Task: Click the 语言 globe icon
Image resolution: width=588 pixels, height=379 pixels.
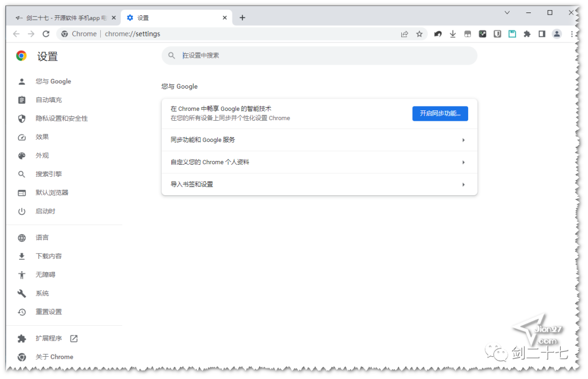Action: 22,238
